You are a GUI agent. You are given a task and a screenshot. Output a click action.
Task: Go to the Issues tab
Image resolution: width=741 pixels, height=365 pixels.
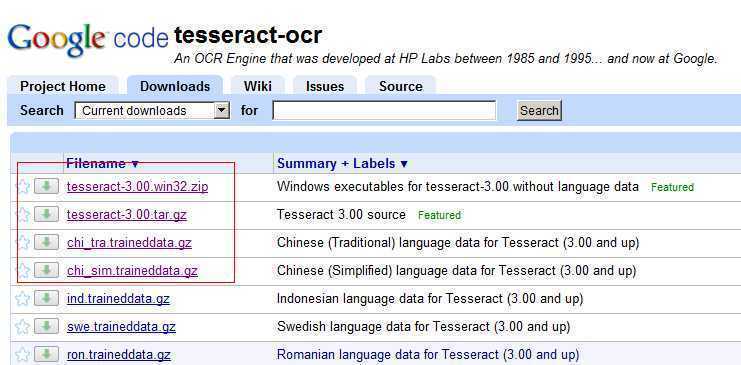(x=325, y=87)
